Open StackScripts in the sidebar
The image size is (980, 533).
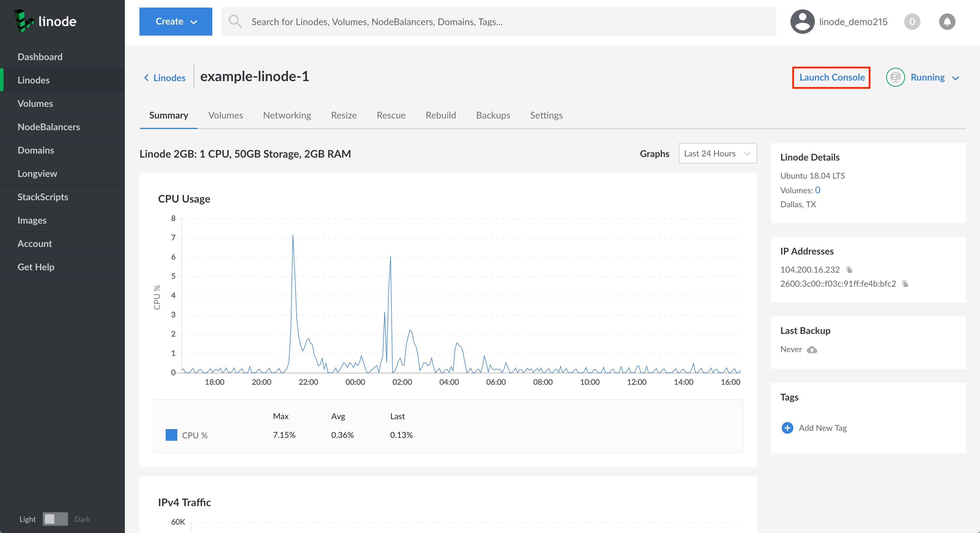click(43, 197)
